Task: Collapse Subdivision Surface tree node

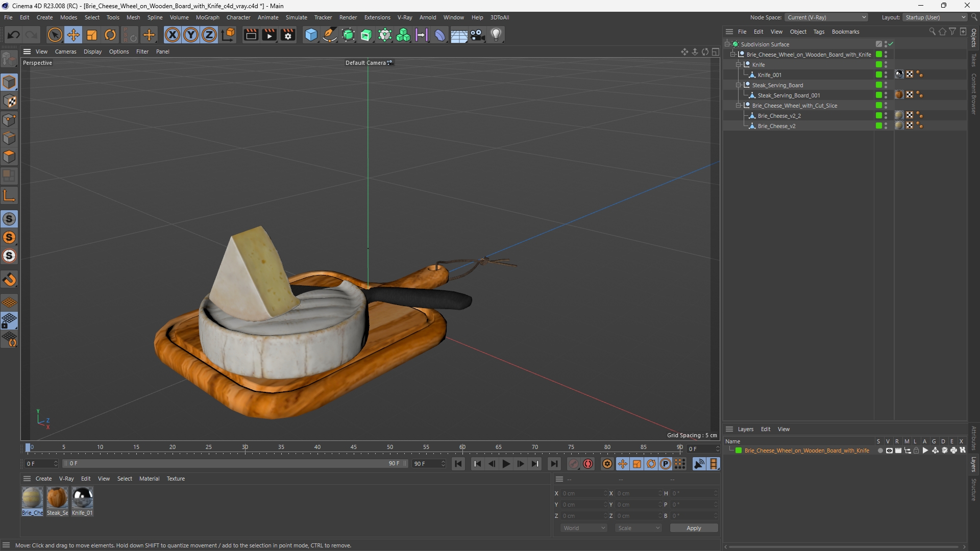Action: tap(727, 44)
